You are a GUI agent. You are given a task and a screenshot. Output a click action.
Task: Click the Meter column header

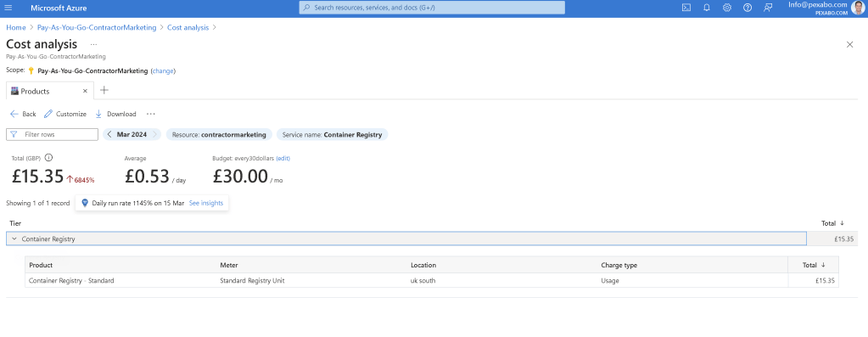click(x=229, y=265)
